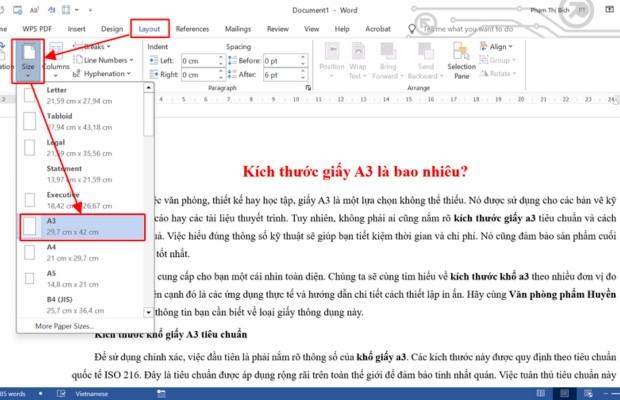This screenshot has width=620, height=400.
Task: Click the Tell me lightbulb icon
Action: (412, 29)
